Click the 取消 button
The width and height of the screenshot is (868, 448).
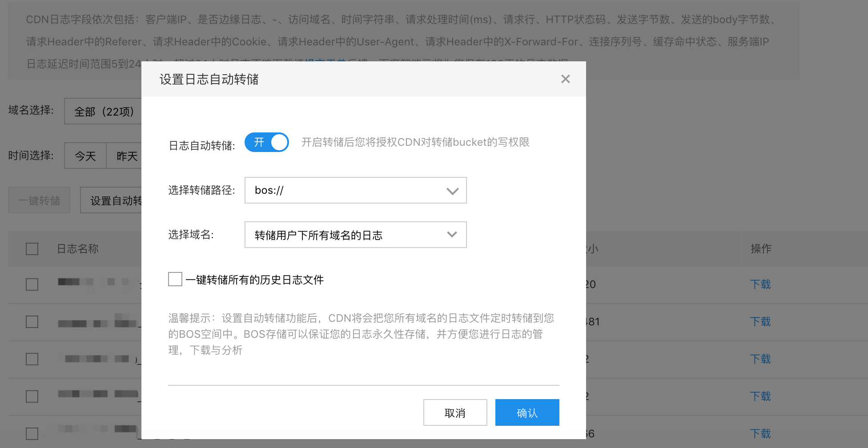pyautogui.click(x=455, y=412)
